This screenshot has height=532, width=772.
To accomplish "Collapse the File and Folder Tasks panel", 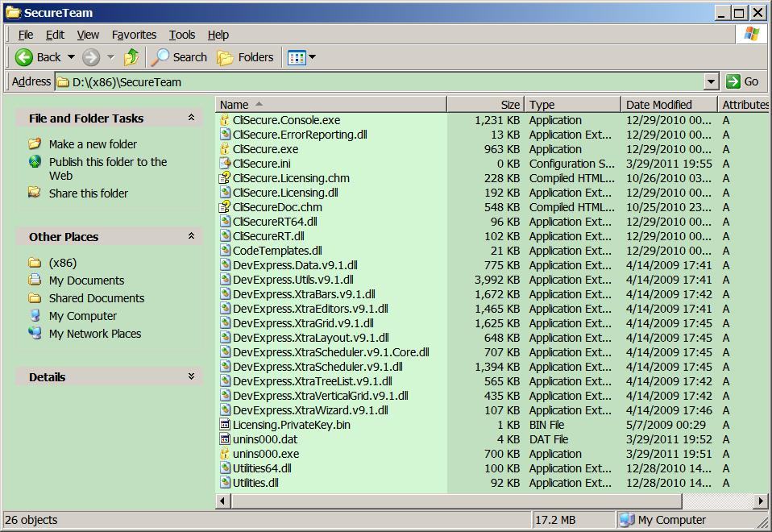I will coord(192,117).
